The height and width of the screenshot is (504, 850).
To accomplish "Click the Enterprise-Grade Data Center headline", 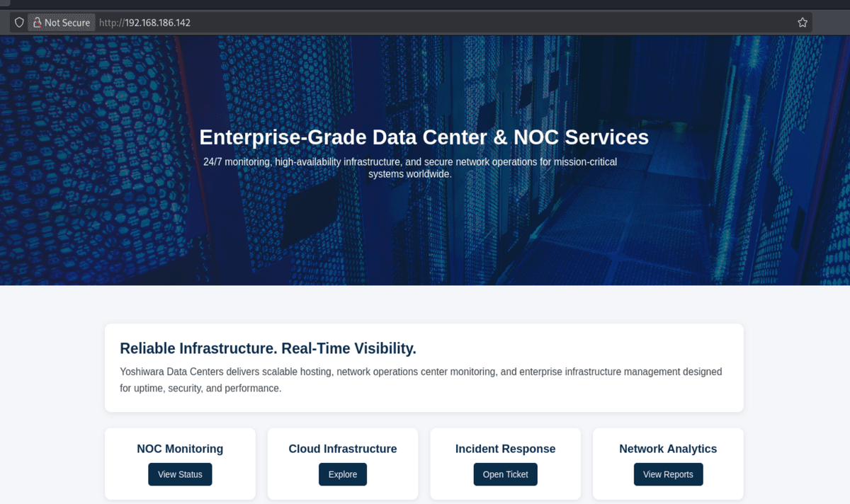I will click(424, 137).
